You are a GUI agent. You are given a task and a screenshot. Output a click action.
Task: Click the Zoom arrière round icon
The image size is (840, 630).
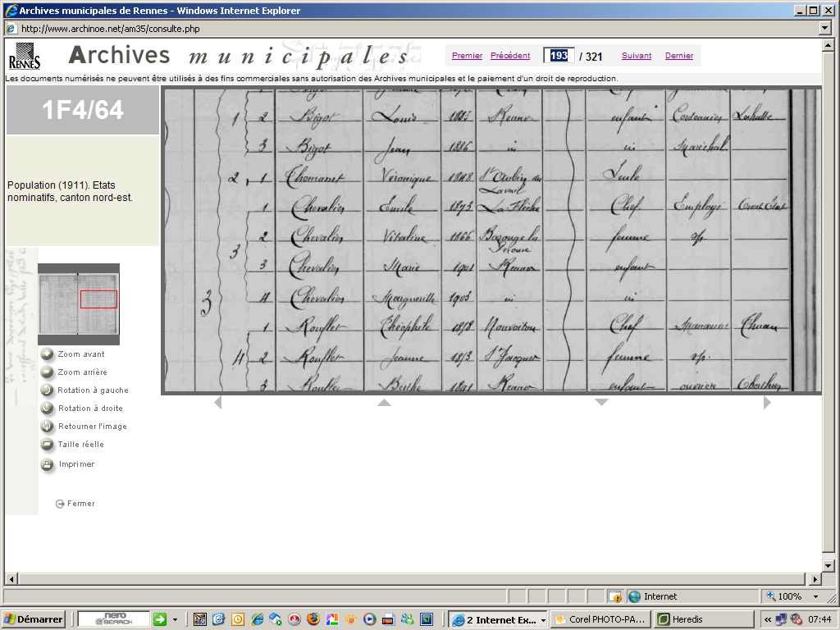click(48, 372)
